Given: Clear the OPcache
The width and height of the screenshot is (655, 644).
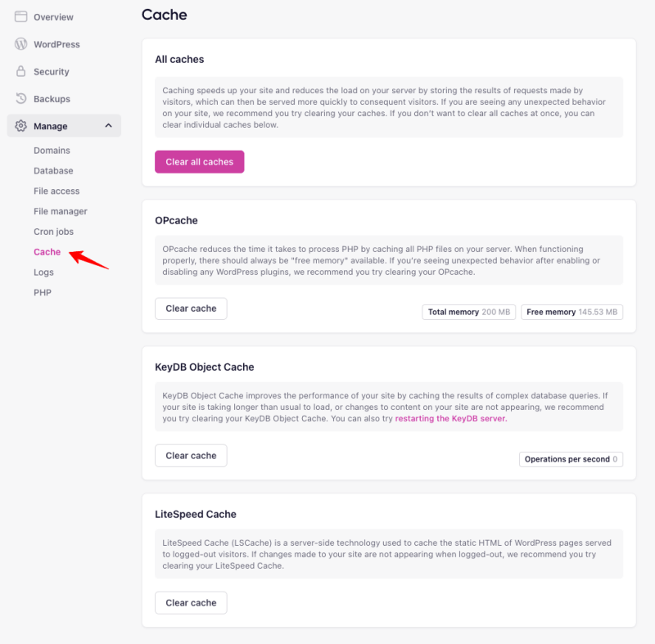Looking at the screenshot, I should [x=191, y=308].
